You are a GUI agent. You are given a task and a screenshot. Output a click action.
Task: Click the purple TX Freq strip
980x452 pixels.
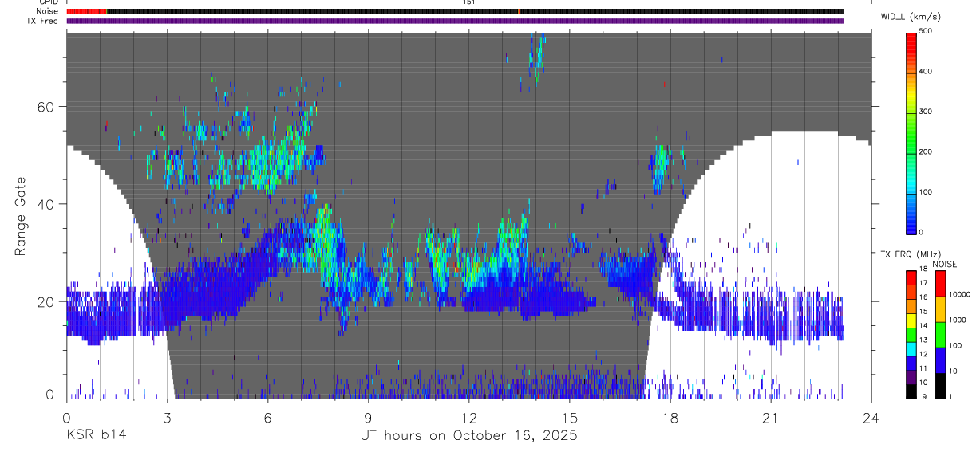pos(455,21)
